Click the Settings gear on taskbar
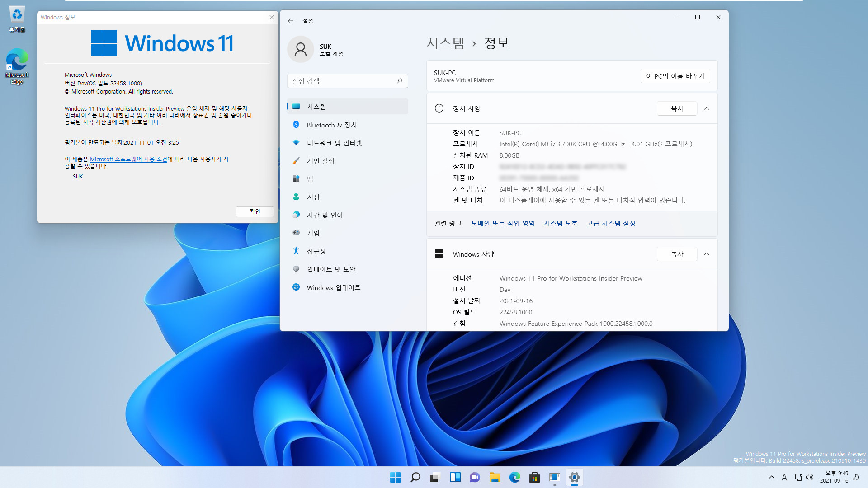The height and width of the screenshot is (488, 868). pos(574,477)
